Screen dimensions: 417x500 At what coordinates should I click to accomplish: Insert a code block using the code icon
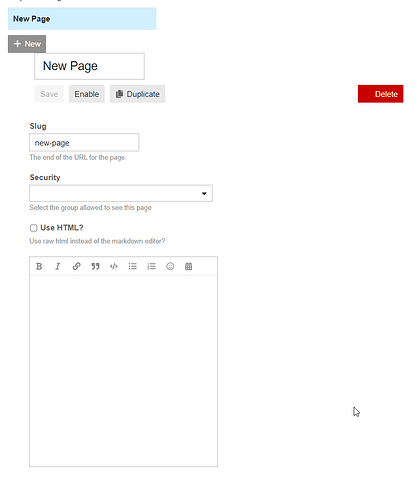click(x=114, y=266)
